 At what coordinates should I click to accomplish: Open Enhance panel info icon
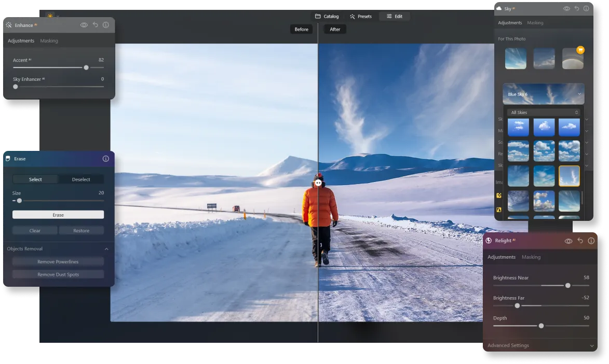pos(105,25)
